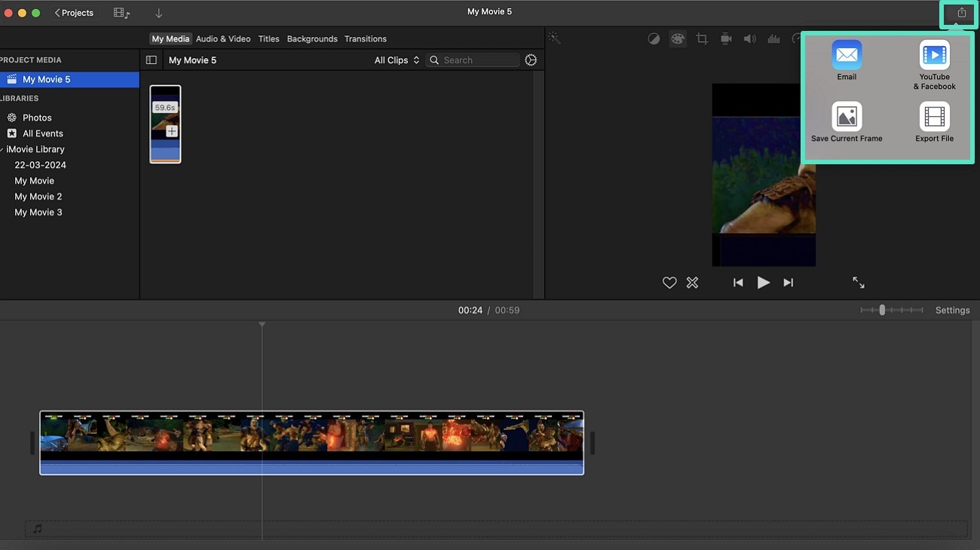Open the Backgrounds tab

(x=312, y=38)
